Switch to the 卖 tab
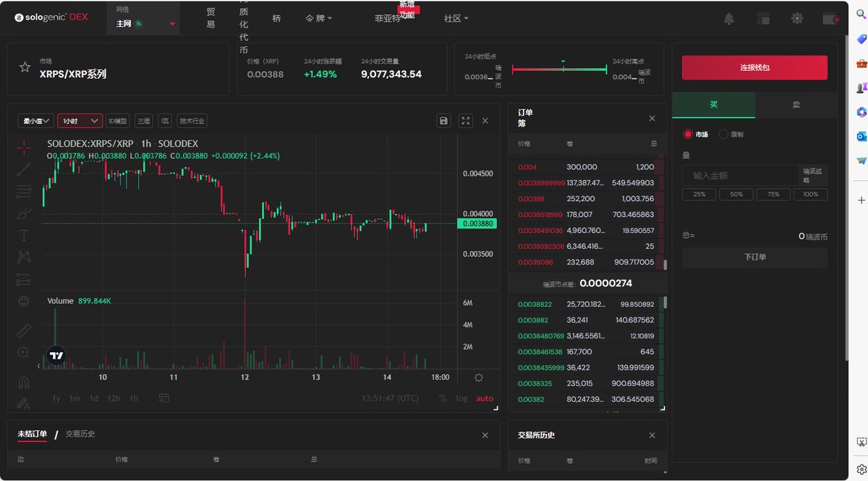This screenshot has width=868, height=481. (796, 104)
